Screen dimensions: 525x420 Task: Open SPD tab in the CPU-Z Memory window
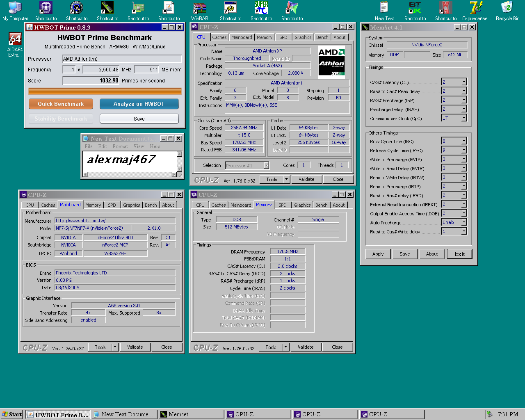pos(283,205)
